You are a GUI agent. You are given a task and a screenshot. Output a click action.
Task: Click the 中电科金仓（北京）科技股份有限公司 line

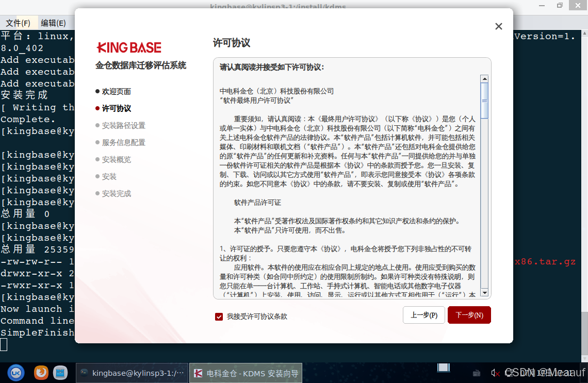[277, 91]
